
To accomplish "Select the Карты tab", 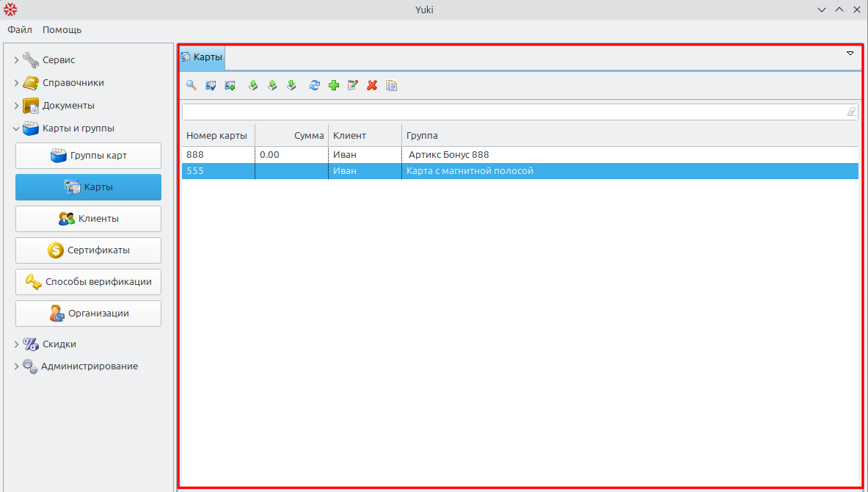I will click(x=202, y=57).
